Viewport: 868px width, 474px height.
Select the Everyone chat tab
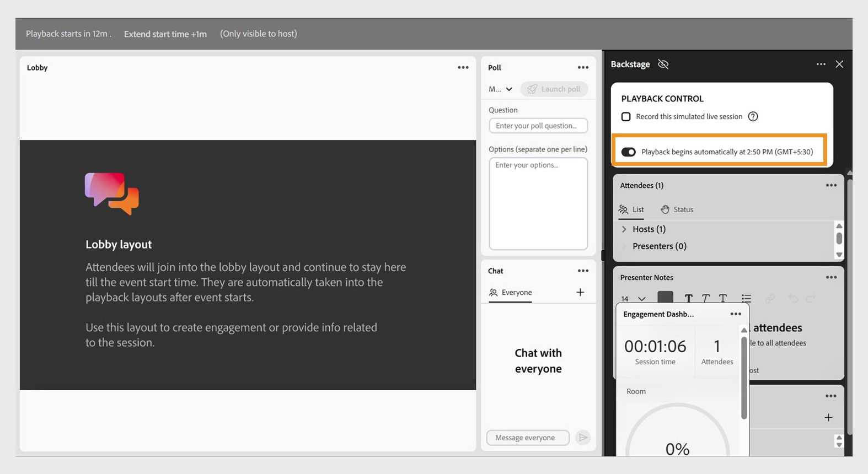coord(511,292)
